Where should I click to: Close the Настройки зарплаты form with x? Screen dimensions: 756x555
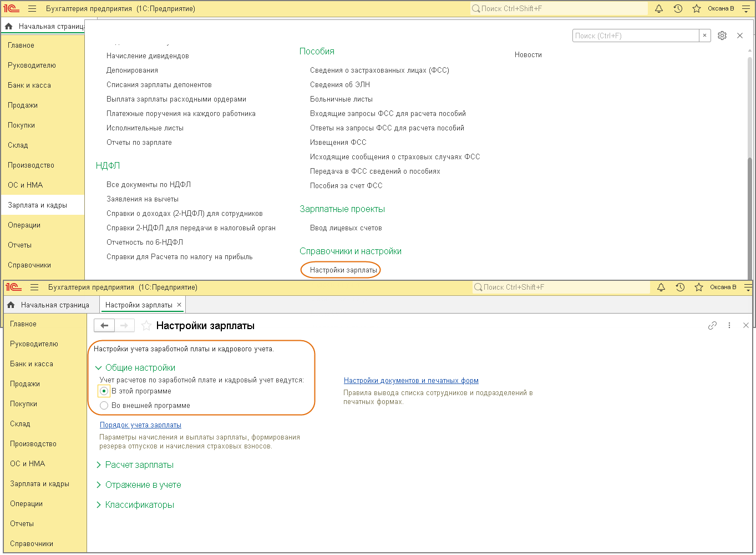(x=746, y=326)
